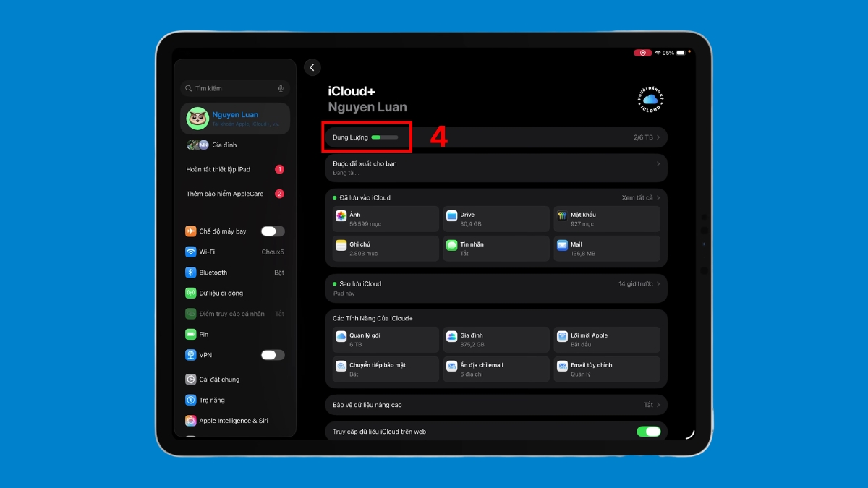Open Bluetooth settings in sidebar
This screenshot has height=488, width=868.
[x=235, y=273]
